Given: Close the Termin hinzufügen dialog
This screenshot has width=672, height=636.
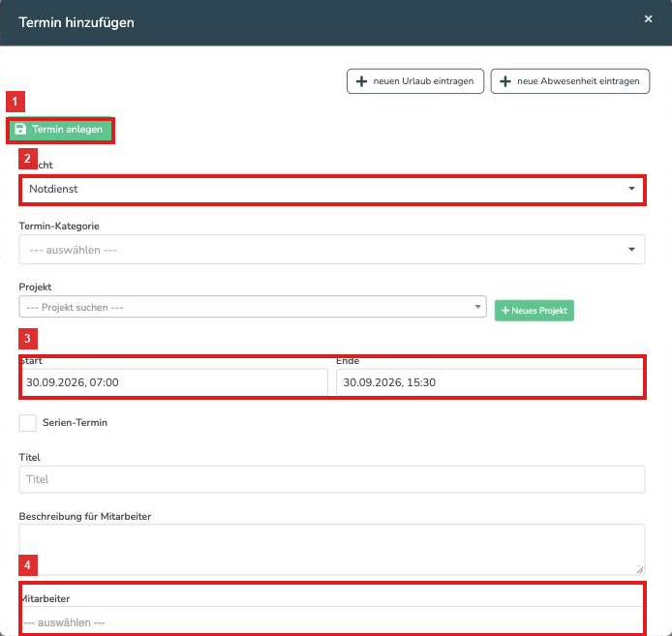Looking at the screenshot, I should tap(648, 18).
